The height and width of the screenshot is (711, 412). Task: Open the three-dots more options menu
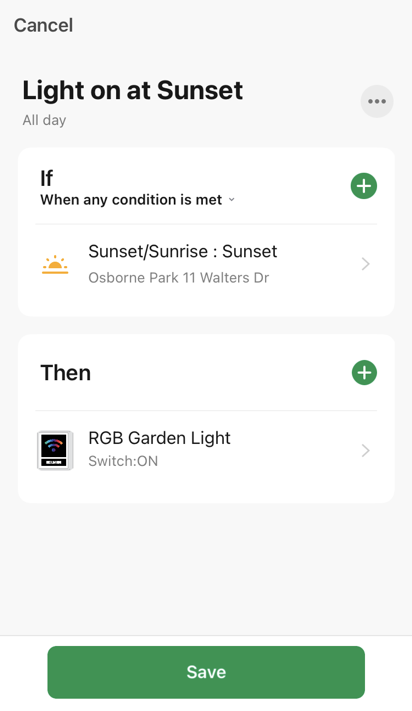[x=377, y=101]
